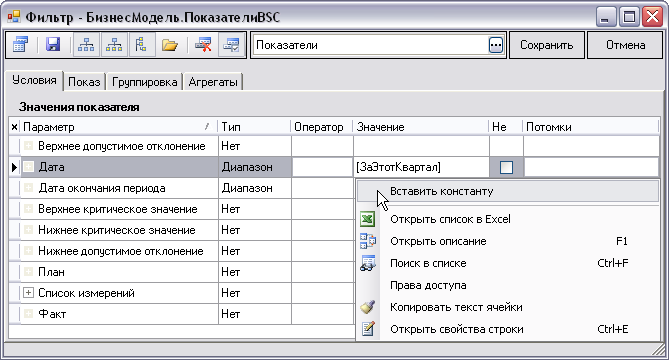The height and width of the screenshot is (360, 669).
Task: Click the Сохранить button
Action: click(x=547, y=45)
